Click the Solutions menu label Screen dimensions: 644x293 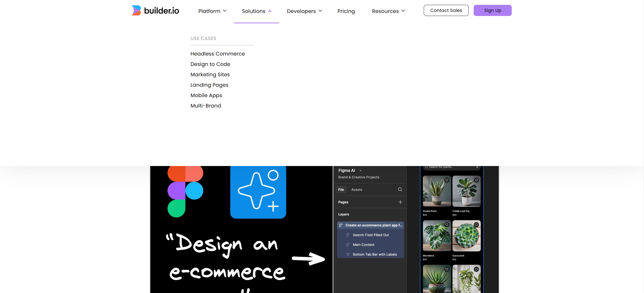click(x=253, y=11)
